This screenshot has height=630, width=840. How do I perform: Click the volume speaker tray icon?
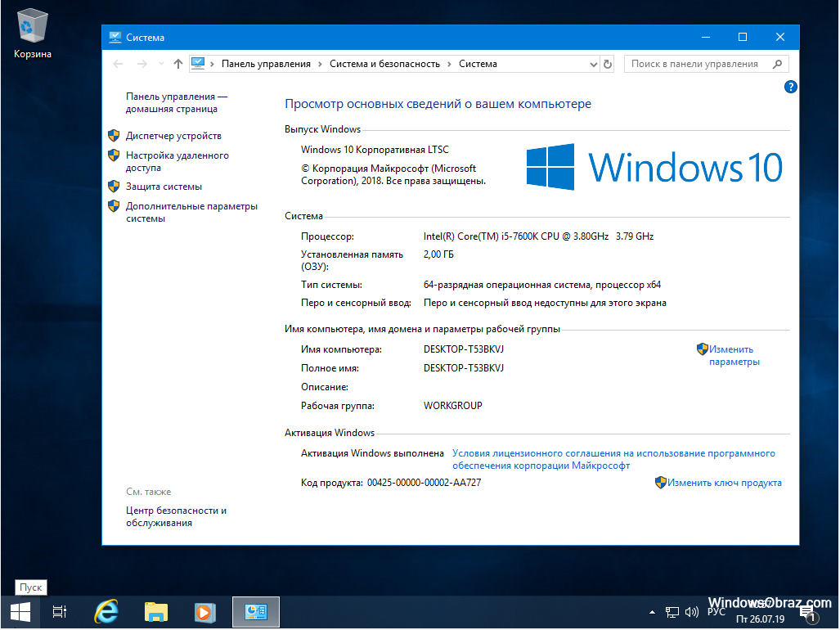692,612
